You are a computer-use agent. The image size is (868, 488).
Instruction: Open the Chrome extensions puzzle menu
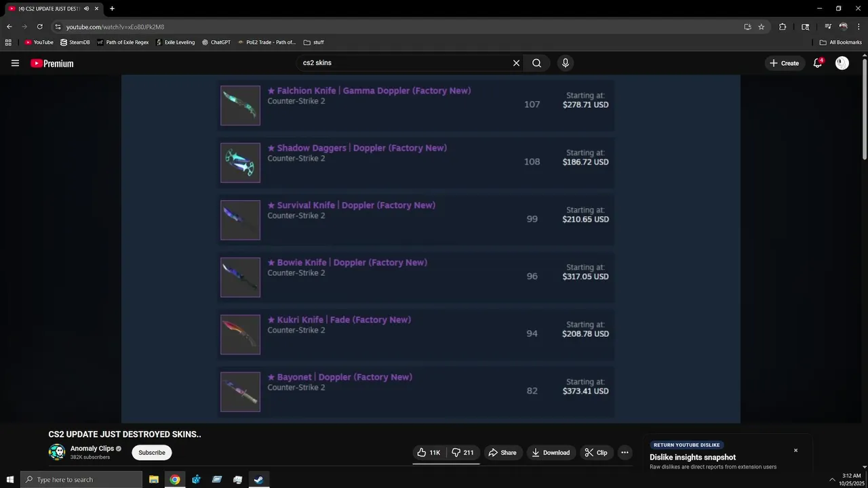click(783, 27)
